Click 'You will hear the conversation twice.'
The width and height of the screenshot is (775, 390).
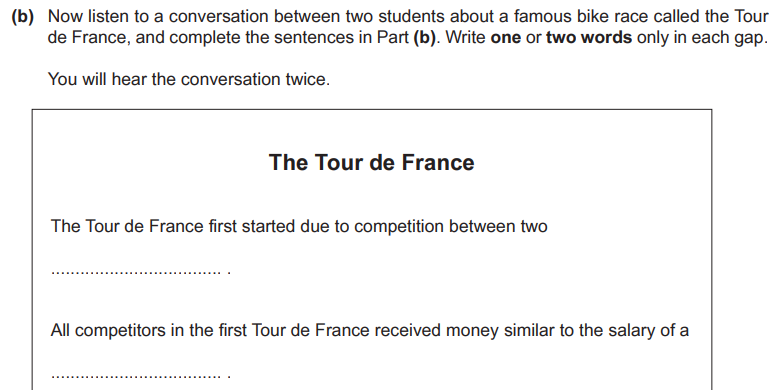189,79
